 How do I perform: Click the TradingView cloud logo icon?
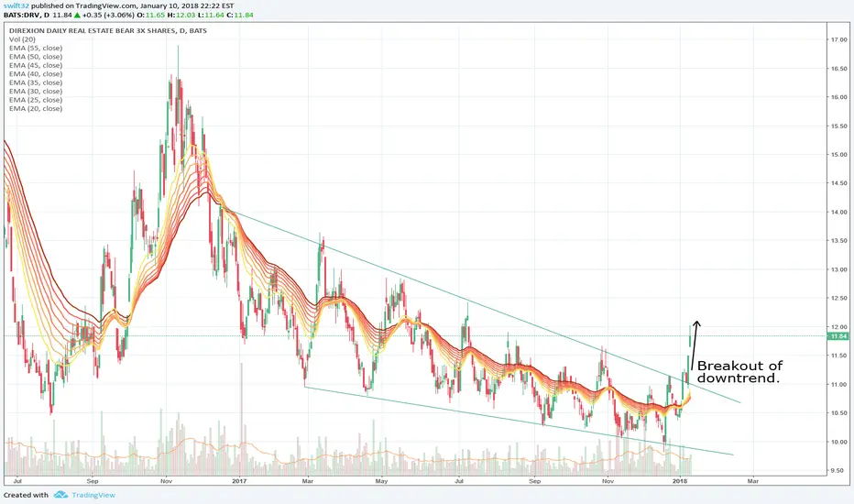[x=61, y=495]
